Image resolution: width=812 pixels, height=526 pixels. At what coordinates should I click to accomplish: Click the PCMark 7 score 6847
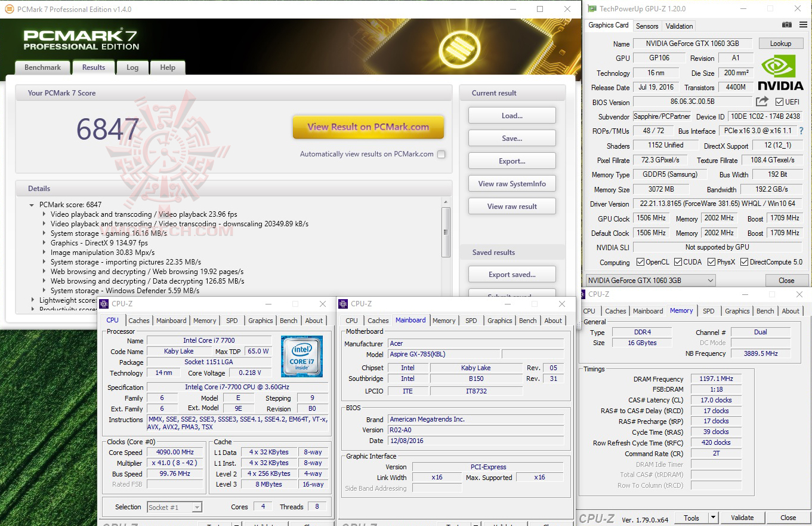pos(107,129)
